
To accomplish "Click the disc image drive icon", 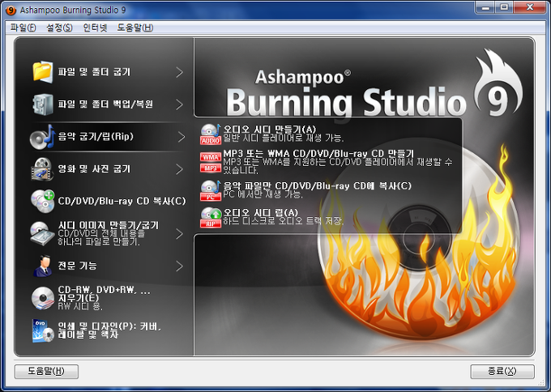I will 42,233.
